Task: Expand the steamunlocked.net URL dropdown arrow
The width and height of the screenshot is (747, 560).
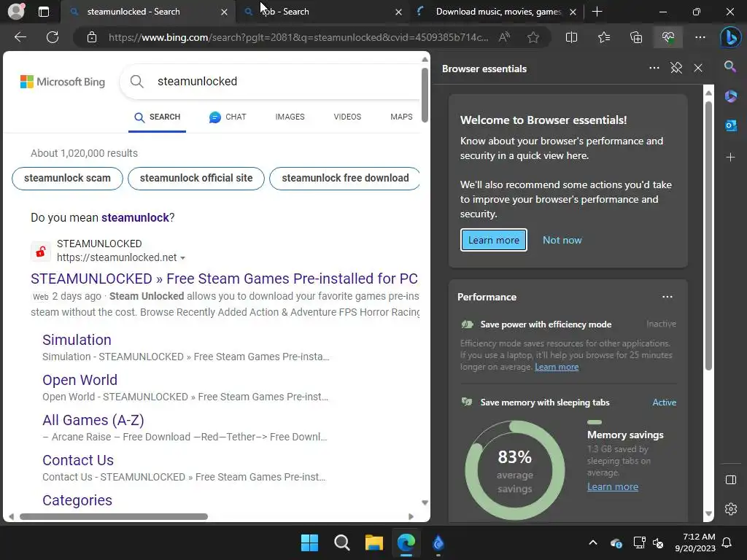Action: click(x=182, y=258)
